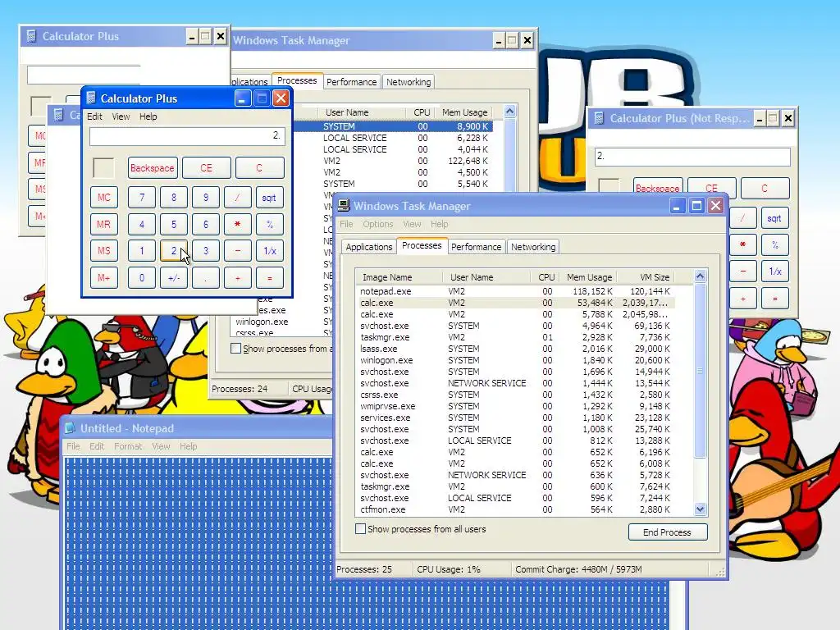
Task: Open Options menu in front Task Manager
Action: coord(377,224)
